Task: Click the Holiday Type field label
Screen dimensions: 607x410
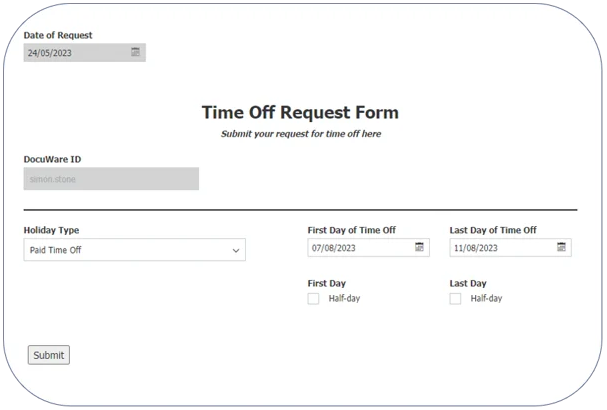Action: pos(51,230)
